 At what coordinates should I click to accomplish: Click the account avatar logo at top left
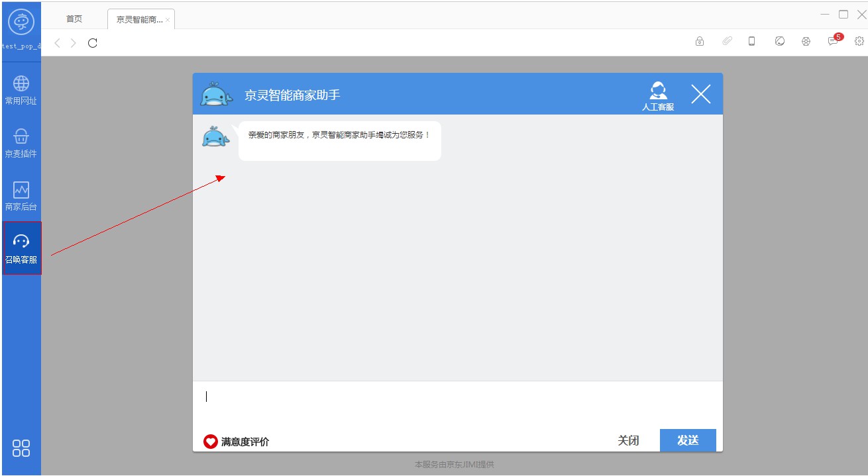21,22
